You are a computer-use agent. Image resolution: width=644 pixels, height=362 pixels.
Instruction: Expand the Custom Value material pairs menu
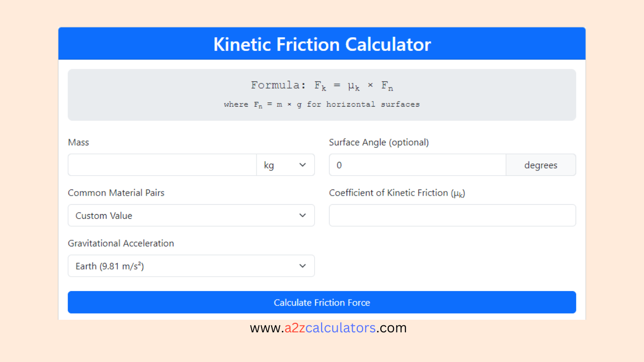click(x=191, y=215)
